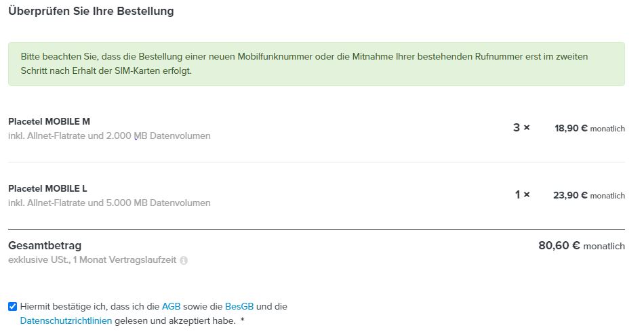Click the required asterisk after akzeptiert habe

pos(242,320)
